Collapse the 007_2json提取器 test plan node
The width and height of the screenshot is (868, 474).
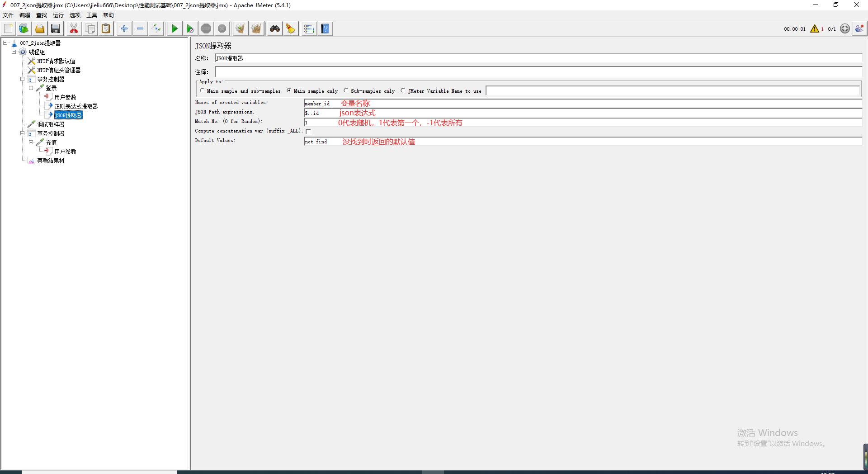[x=5, y=43]
